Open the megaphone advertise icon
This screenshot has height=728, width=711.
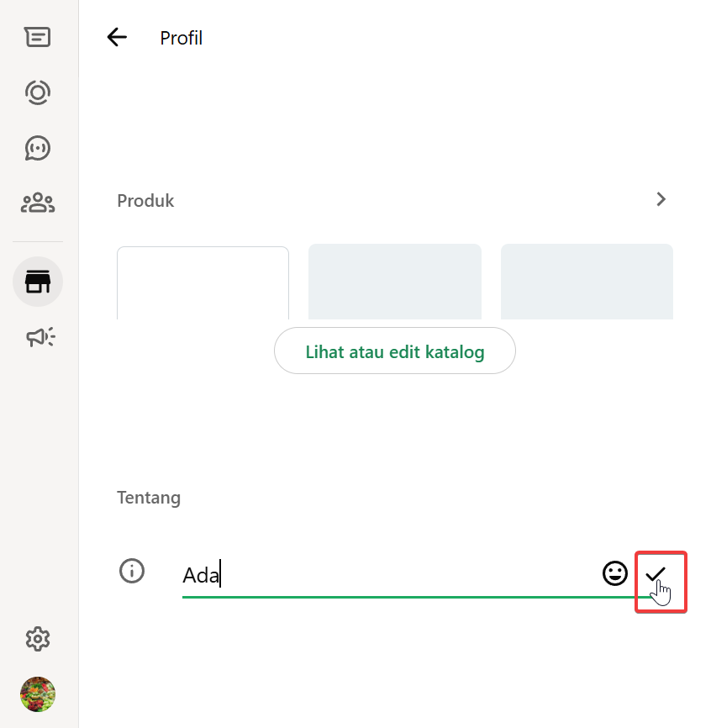pyautogui.click(x=39, y=337)
